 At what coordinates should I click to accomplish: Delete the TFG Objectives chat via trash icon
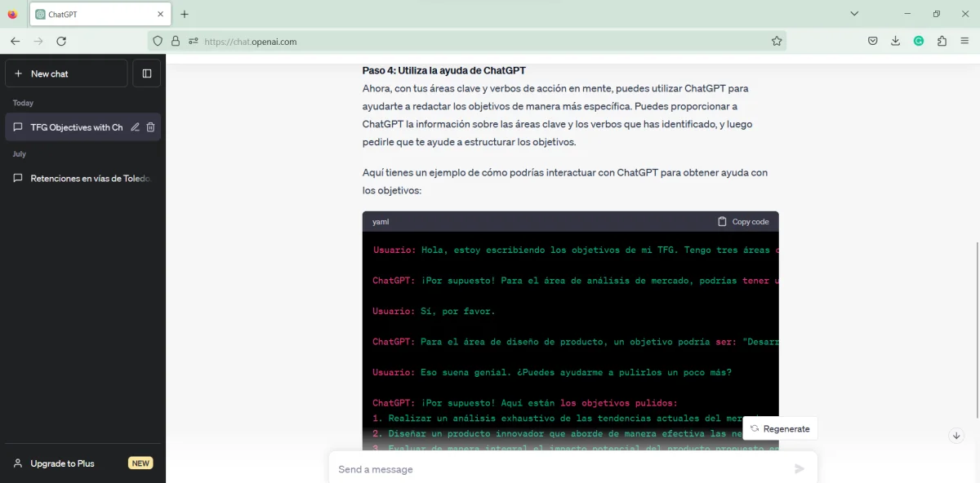149,126
